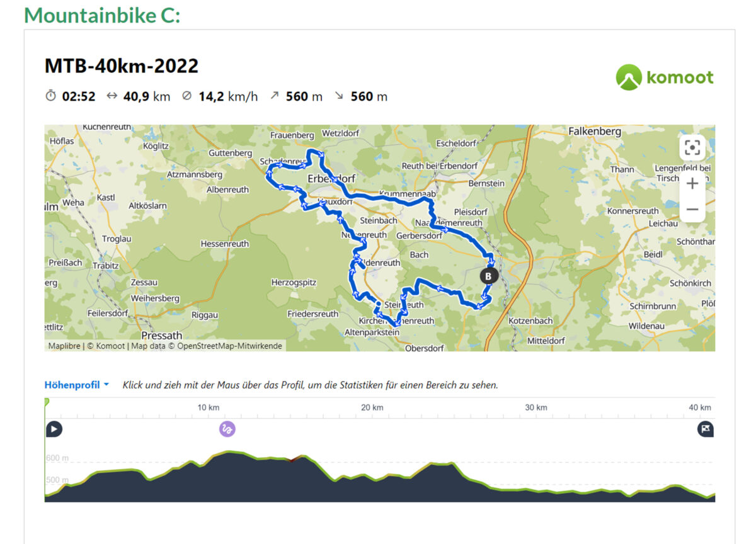This screenshot has height=544, width=756.
Task: Open the OpenStreetMap-Mitwirkende attribution link
Action: [229, 346]
